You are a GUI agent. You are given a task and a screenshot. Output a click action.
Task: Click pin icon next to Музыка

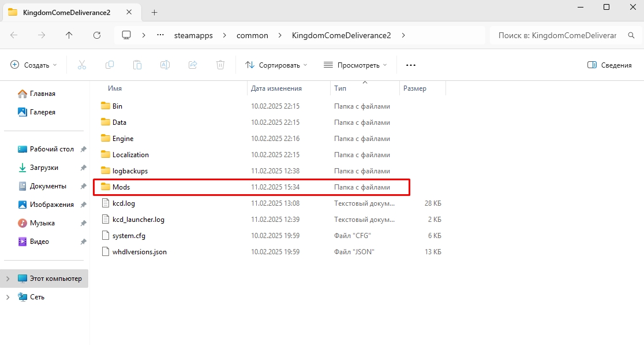83,223
